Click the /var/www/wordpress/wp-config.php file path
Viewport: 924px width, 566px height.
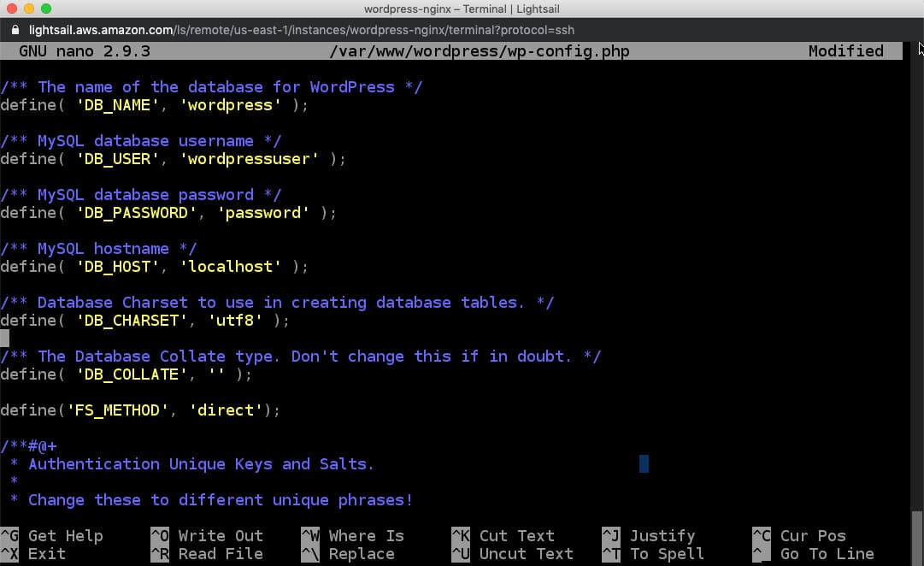click(480, 51)
